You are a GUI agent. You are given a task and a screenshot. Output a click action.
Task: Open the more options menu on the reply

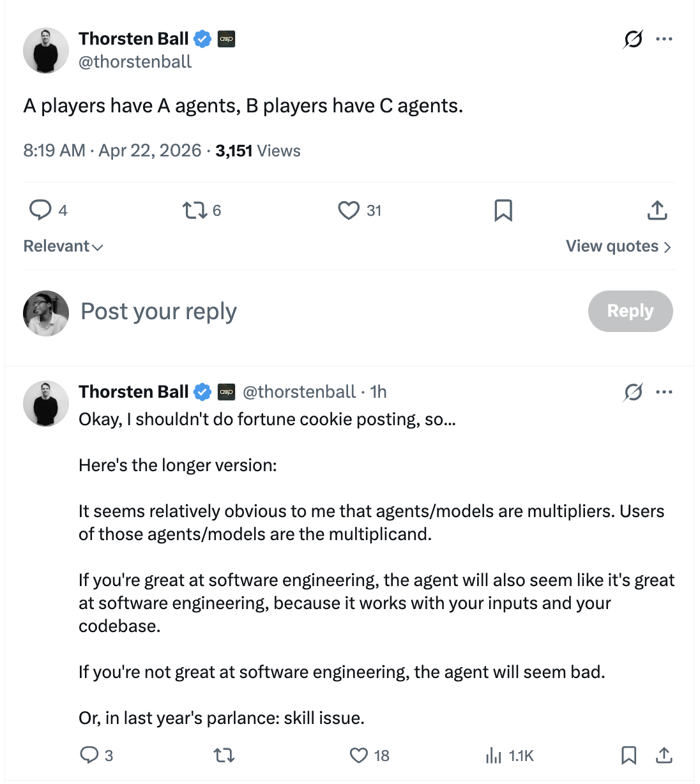point(665,391)
